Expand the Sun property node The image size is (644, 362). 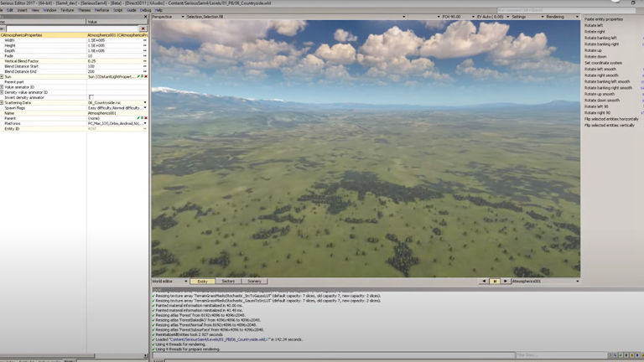click(2, 77)
